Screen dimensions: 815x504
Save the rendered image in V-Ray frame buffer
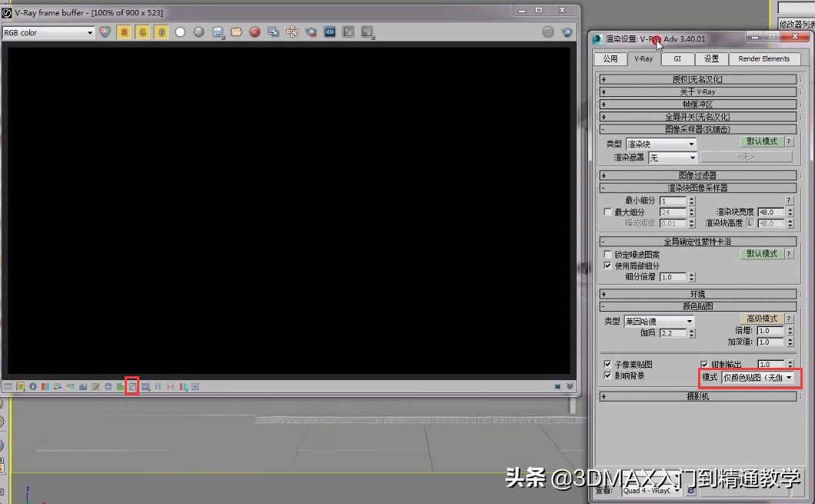[218, 32]
